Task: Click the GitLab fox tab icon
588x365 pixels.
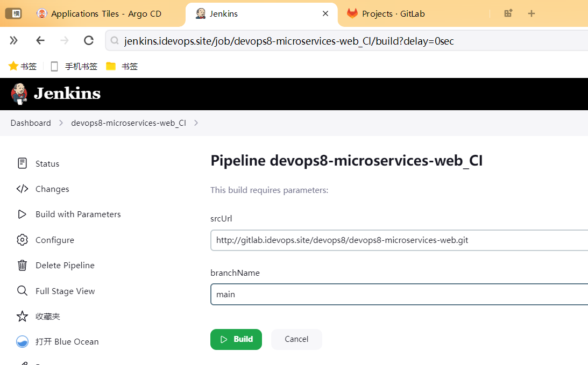Action: point(352,13)
